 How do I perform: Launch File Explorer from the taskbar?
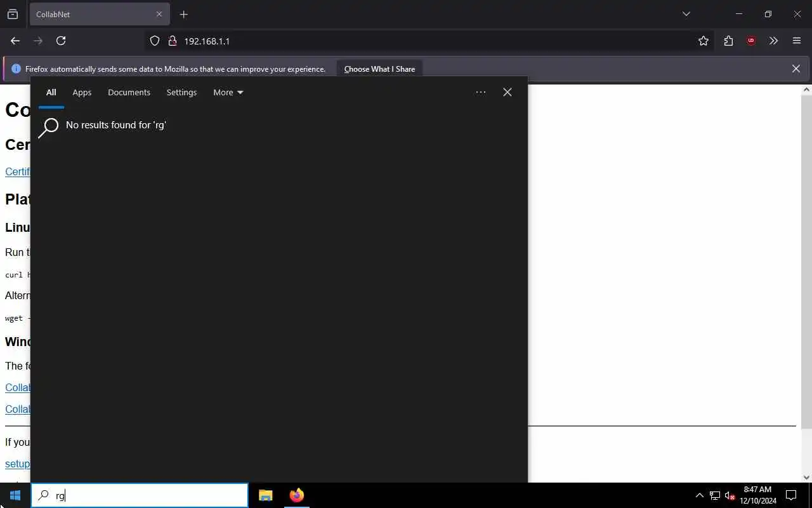pos(266,495)
